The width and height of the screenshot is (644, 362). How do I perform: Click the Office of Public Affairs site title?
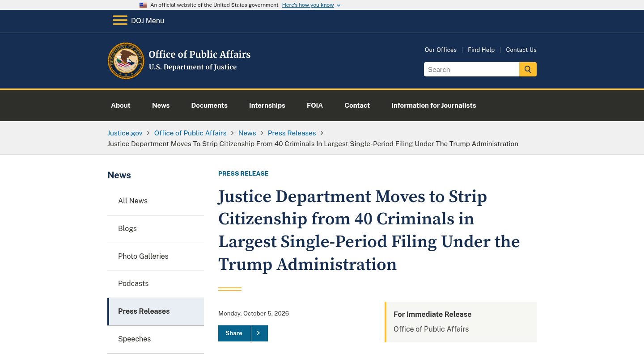coord(199,55)
